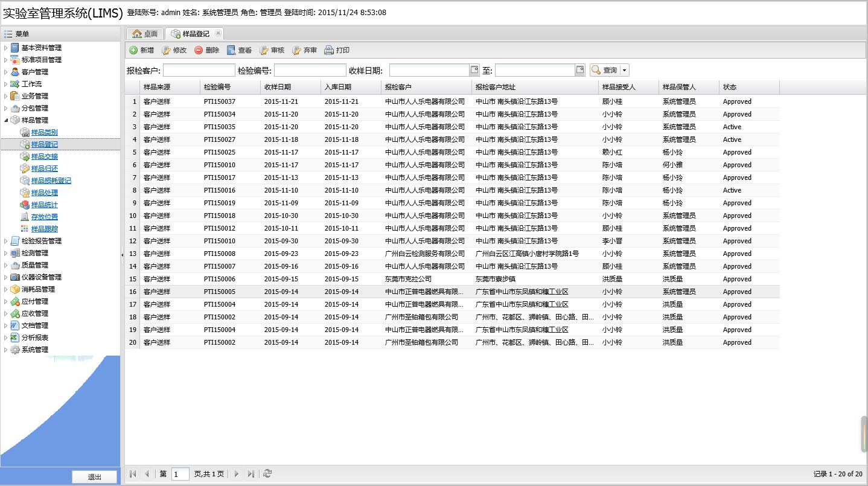Close the 样品登记 tab
The width and height of the screenshot is (868, 486).
click(x=218, y=33)
